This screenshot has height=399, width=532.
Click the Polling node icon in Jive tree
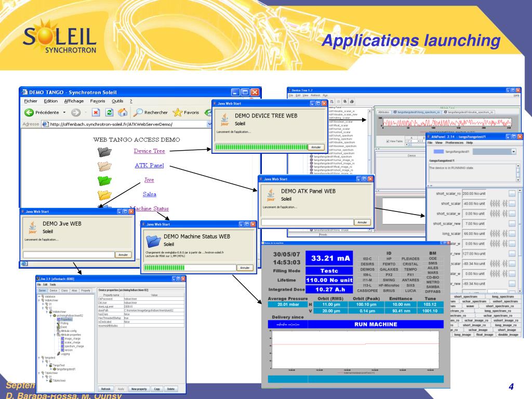(58, 323)
